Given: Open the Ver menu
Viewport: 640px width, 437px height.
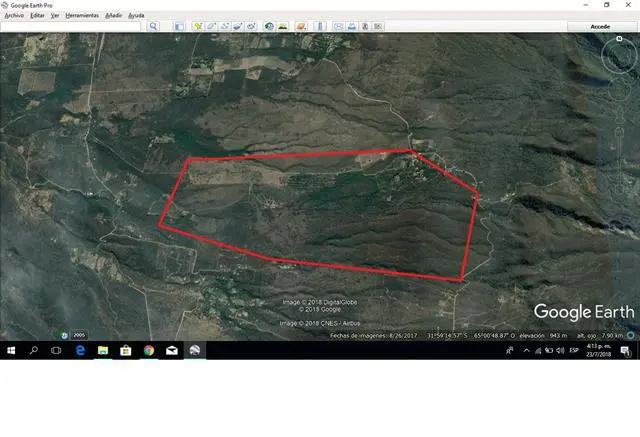Looking at the screenshot, I should coord(55,16).
